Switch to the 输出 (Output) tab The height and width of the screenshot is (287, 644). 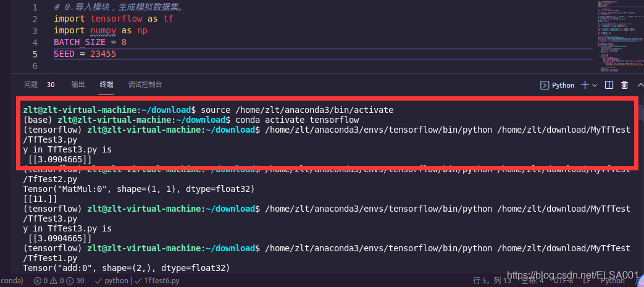click(78, 85)
